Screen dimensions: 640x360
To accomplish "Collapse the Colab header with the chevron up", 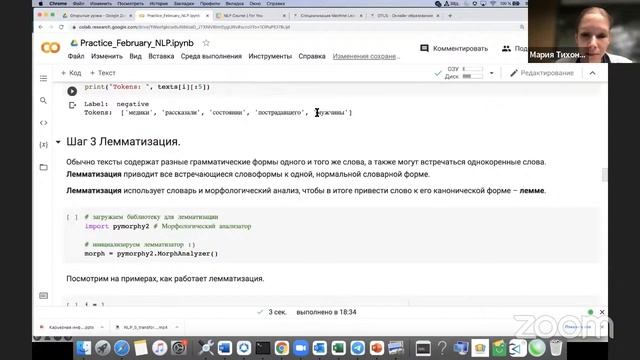I will (x=592, y=73).
